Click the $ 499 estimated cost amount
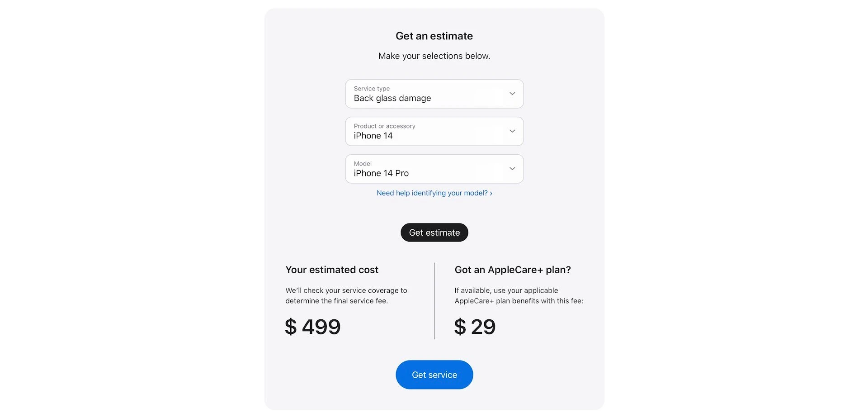Viewport: 868px width, 418px height. pyautogui.click(x=312, y=327)
